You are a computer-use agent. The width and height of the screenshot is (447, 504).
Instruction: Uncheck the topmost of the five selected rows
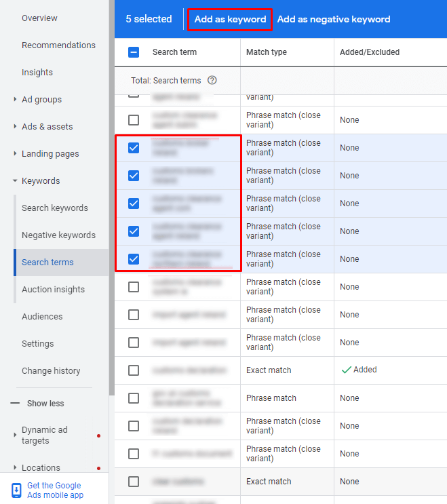click(x=134, y=148)
